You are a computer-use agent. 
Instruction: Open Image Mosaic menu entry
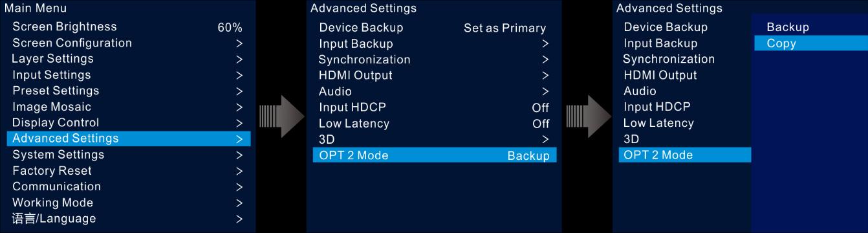click(x=129, y=107)
